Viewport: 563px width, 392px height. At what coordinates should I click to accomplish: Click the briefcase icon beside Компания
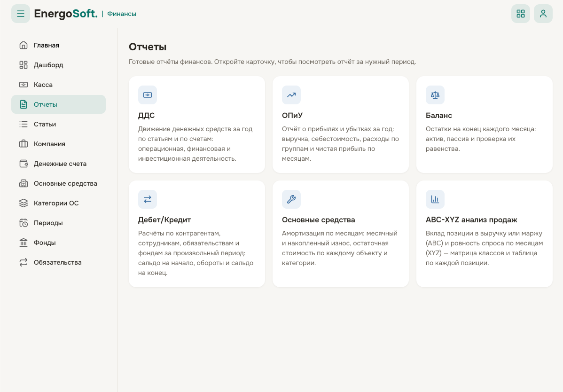pyautogui.click(x=23, y=144)
